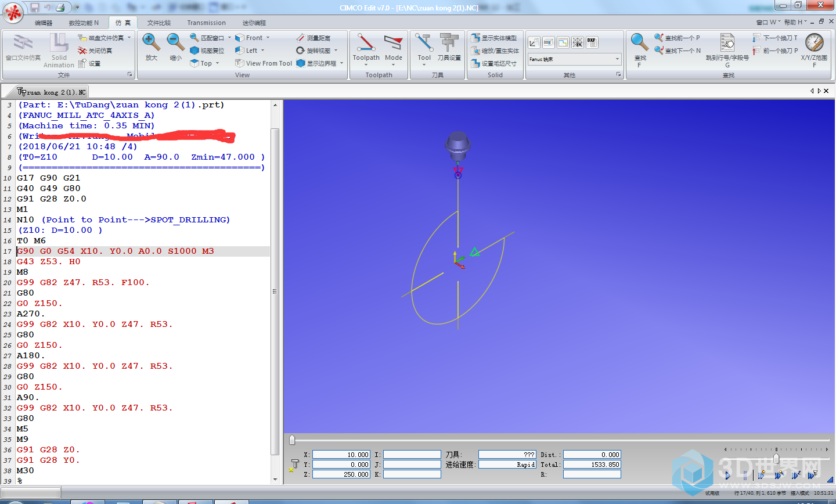Open 磁盘文件仿真 disk file simulation
Image resolution: width=836 pixels, height=504 pixels.
click(100, 38)
